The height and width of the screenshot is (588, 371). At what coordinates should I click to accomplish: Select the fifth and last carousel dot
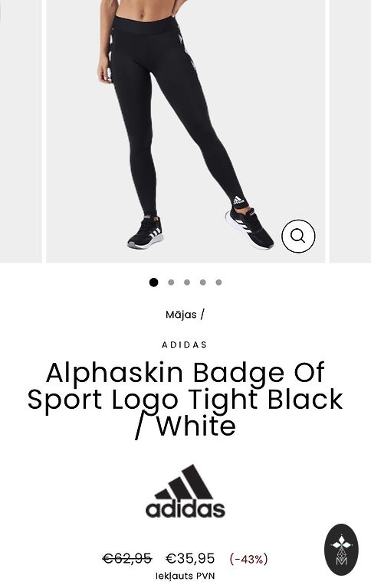click(x=218, y=283)
